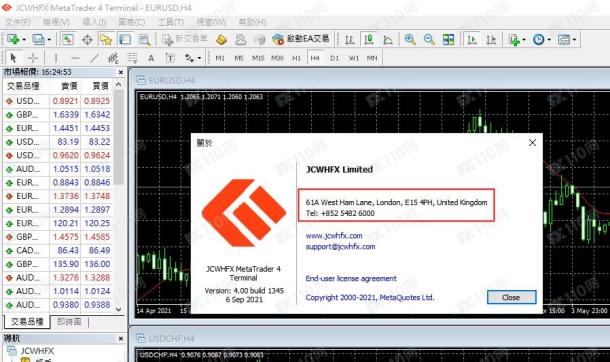Toggle the Chart Shift icon
610x362 pixels.
[491, 39]
